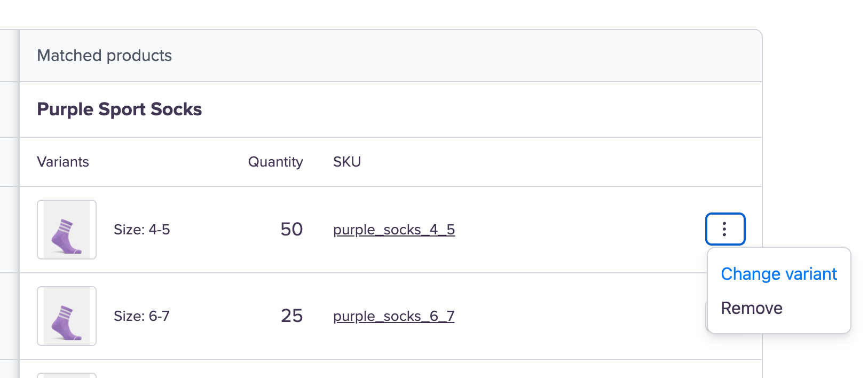The height and width of the screenshot is (378, 868).
Task: Click the SKU column header
Action: 347,162
